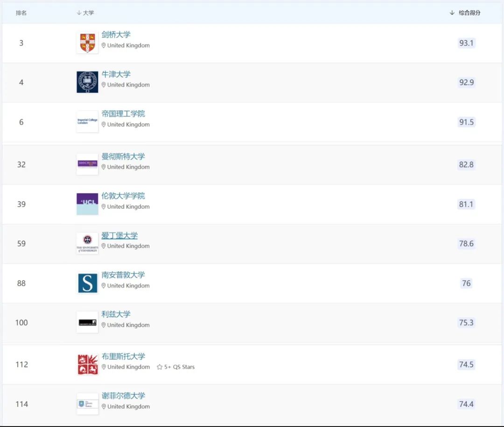Click the Southampton 'S' logo

(x=87, y=283)
